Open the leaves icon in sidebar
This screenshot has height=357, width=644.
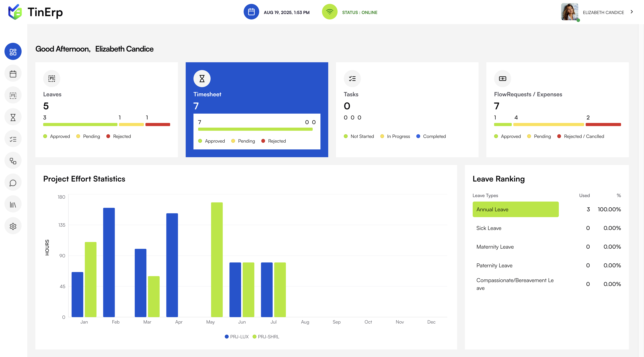13,95
